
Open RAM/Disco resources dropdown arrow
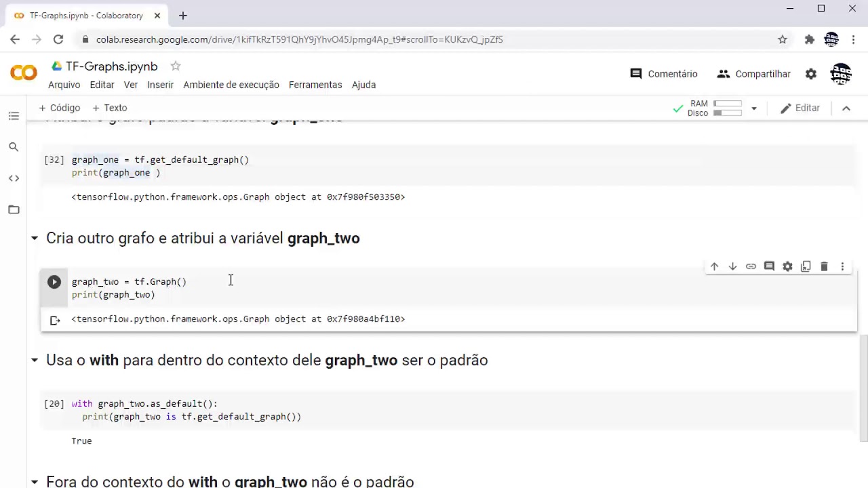[753, 108]
